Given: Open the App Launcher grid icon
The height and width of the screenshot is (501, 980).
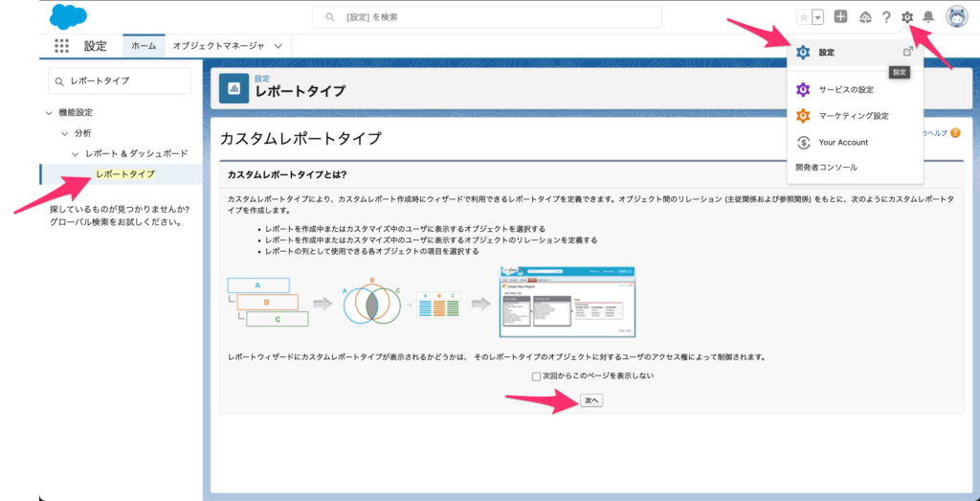Looking at the screenshot, I should pos(61,46).
